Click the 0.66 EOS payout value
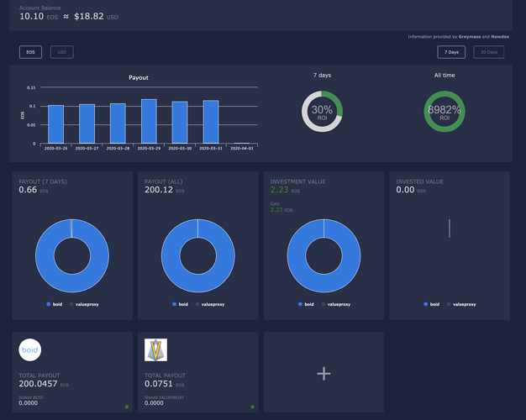This screenshot has width=526, height=420. (34, 190)
